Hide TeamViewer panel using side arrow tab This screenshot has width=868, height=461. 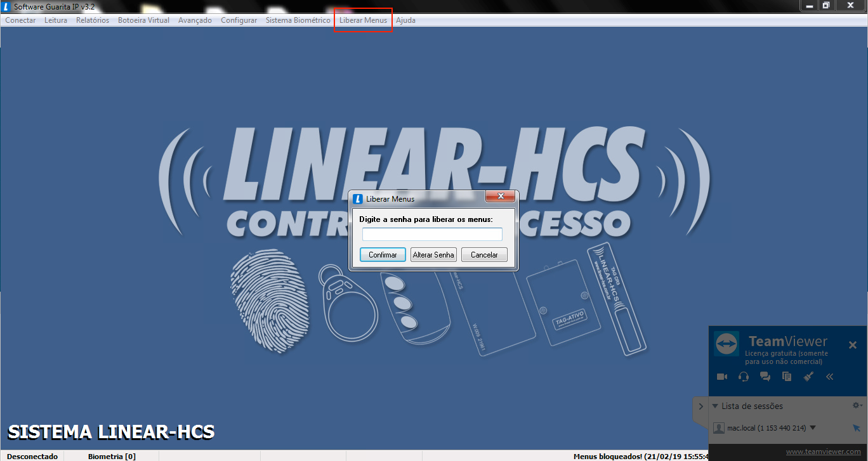(x=700, y=406)
